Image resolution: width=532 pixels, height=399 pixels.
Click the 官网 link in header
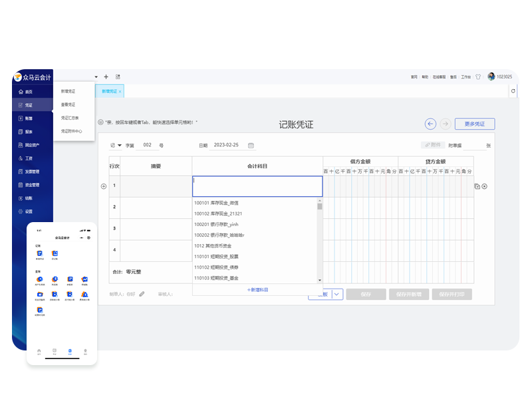click(414, 77)
